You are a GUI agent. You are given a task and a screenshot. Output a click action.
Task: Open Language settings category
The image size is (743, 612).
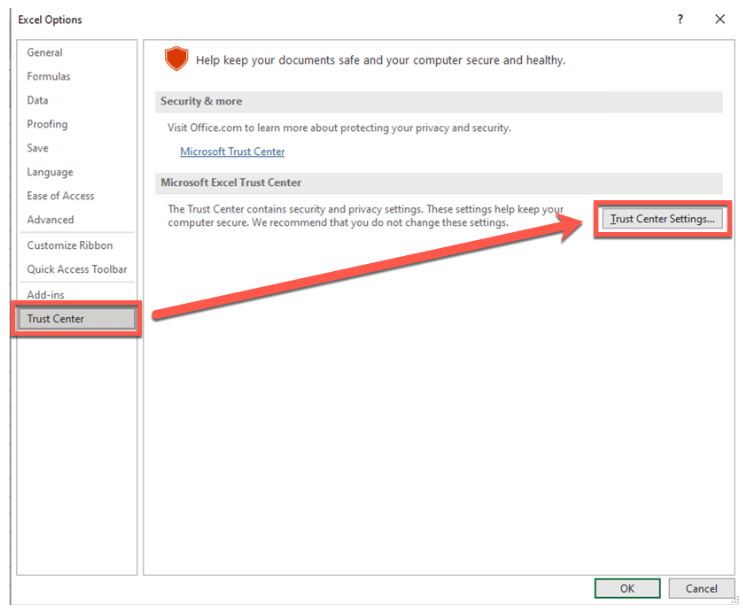click(50, 172)
